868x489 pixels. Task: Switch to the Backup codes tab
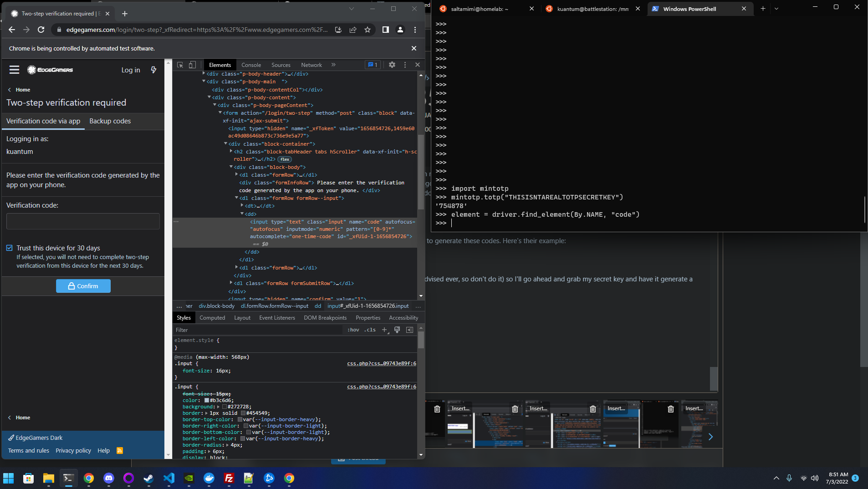(110, 121)
